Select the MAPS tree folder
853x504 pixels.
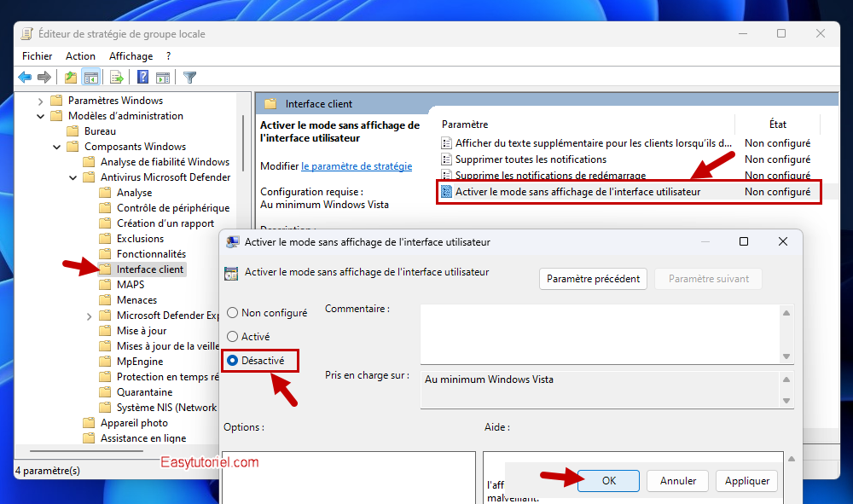click(x=131, y=284)
